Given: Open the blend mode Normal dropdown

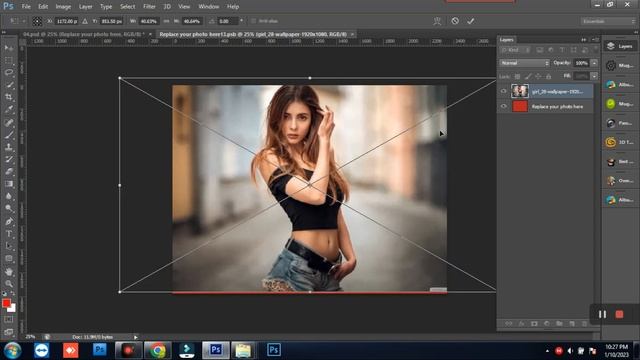Looking at the screenshot, I should click(x=524, y=63).
